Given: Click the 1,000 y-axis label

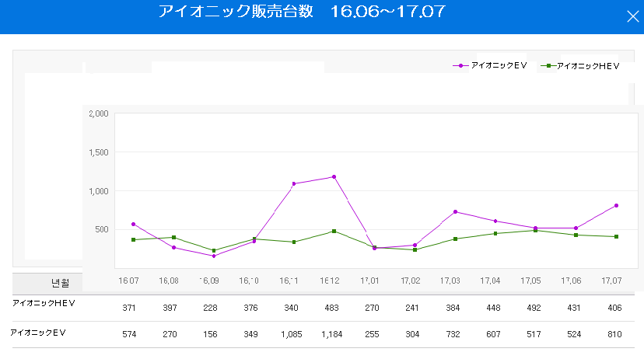Looking at the screenshot, I should click(x=99, y=191).
